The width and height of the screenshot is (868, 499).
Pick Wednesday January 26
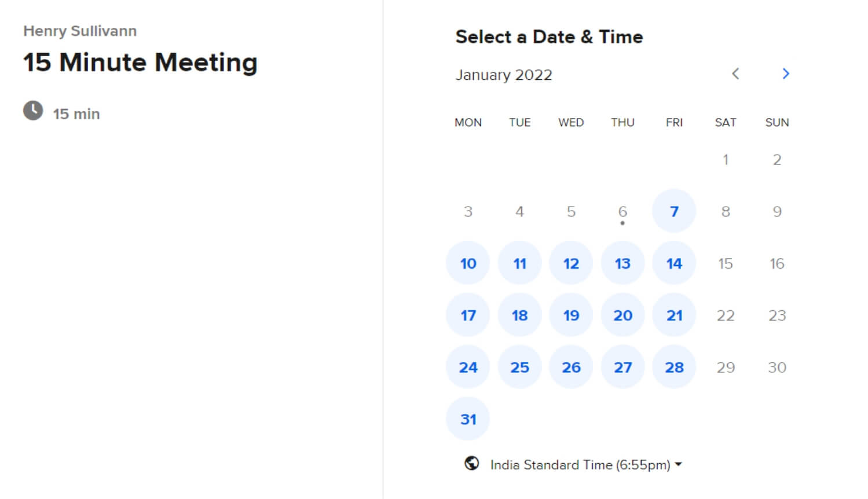pyautogui.click(x=571, y=367)
